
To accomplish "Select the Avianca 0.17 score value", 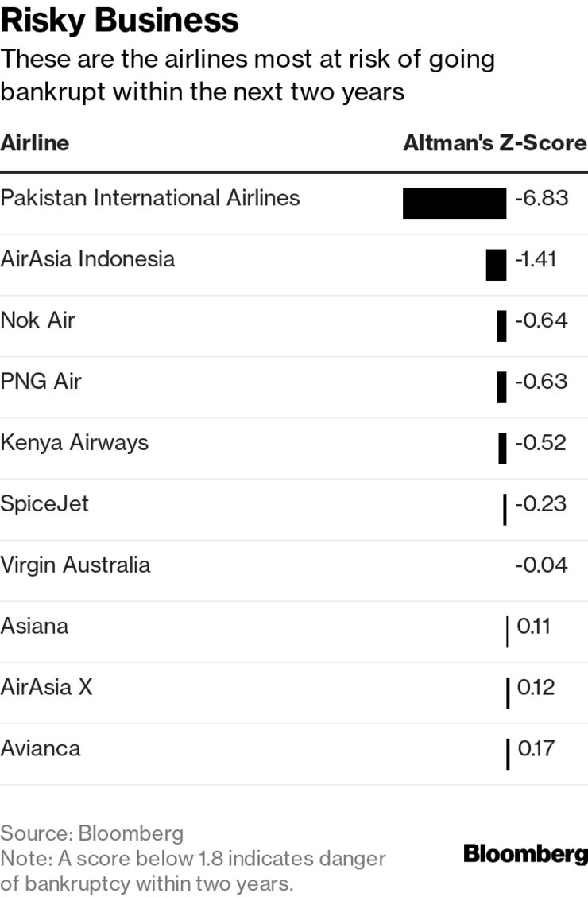I will (x=536, y=748).
